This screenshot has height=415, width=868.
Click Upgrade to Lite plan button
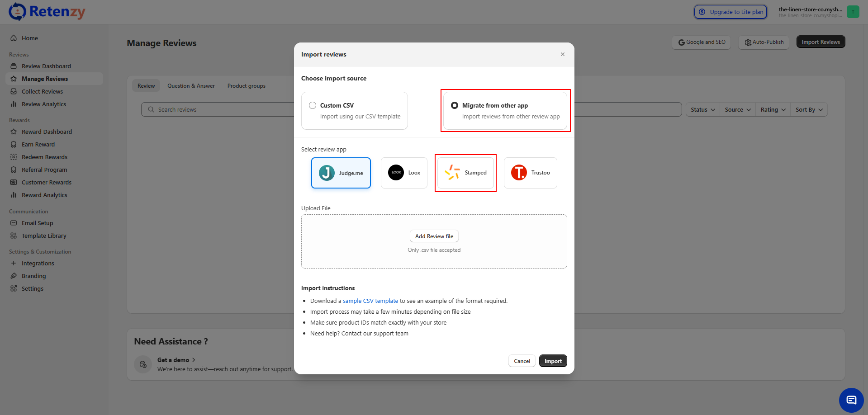point(731,12)
